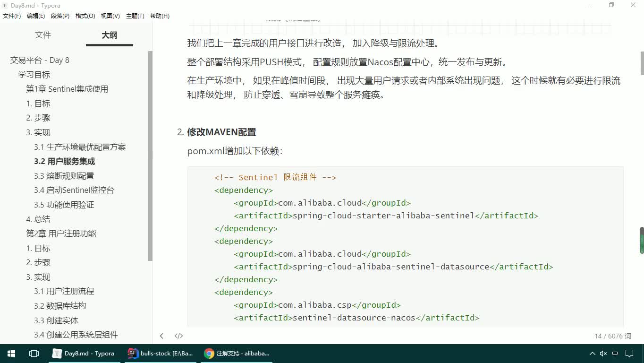Viewport: 644px width, 363px height.
Task: Jump to 第1章 Sentinel集成使用
Action: coord(67,89)
